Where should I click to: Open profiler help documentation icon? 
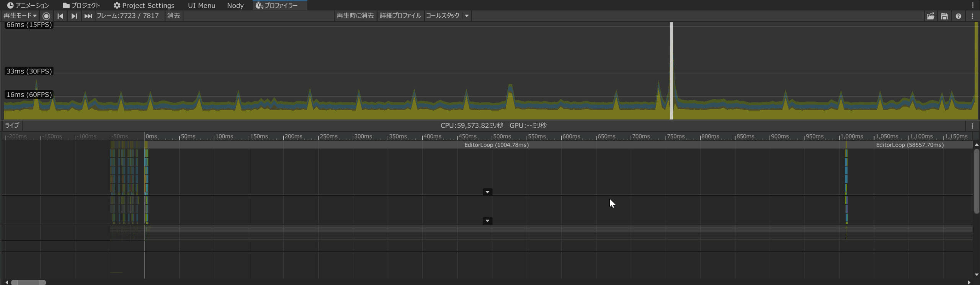958,16
